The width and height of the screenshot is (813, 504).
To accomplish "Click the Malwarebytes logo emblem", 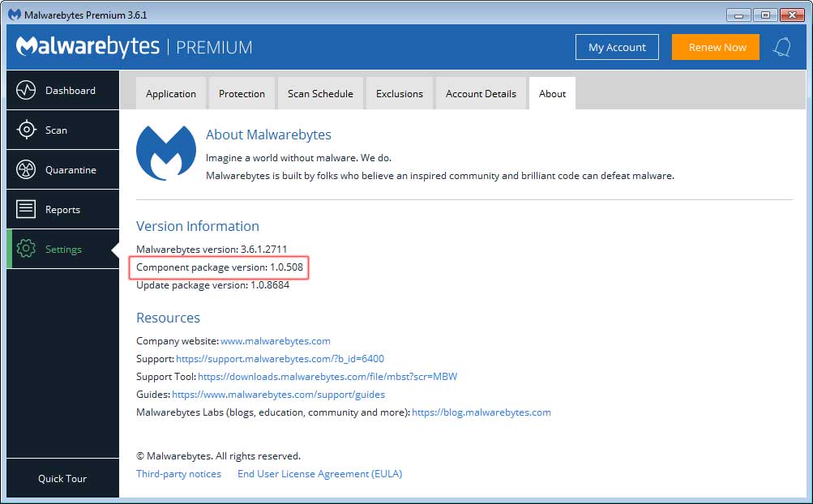I will click(x=166, y=152).
